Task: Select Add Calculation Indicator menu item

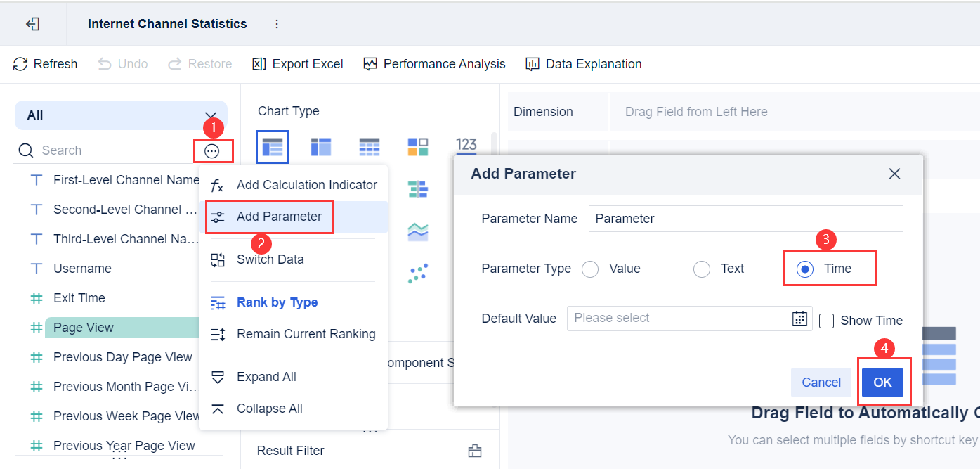Action: [306, 185]
